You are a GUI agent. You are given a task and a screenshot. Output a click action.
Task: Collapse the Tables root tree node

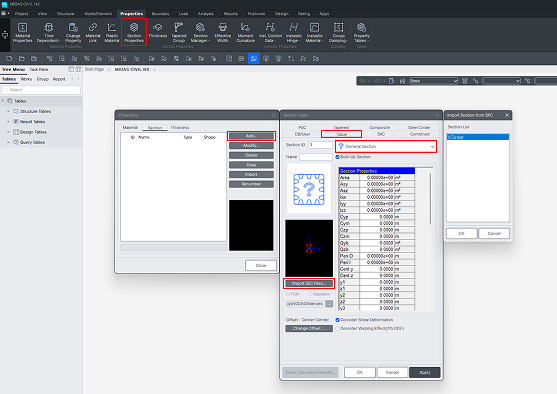coord(3,101)
